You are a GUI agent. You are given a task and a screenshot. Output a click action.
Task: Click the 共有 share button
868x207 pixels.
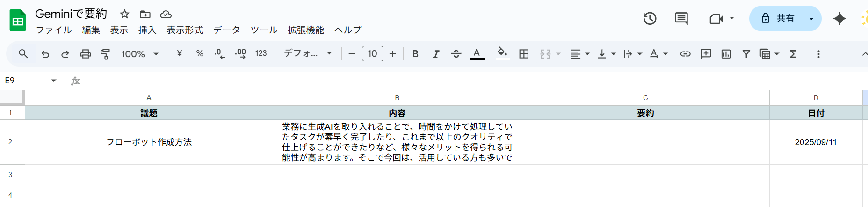(x=775, y=19)
